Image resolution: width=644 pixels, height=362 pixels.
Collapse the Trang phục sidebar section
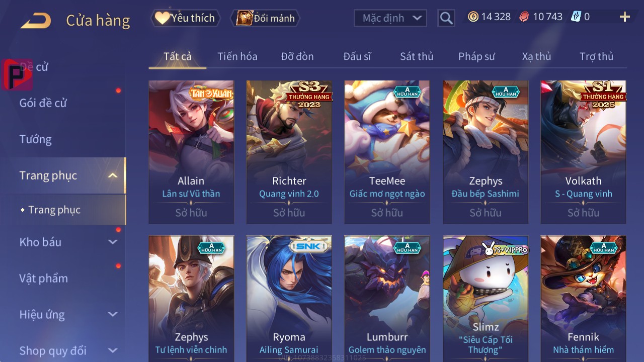(113, 175)
